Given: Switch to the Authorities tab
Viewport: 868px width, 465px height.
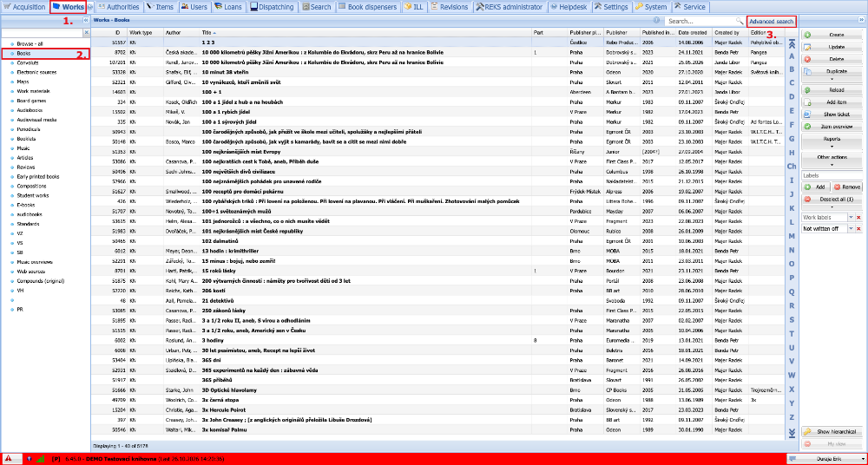Looking at the screenshot, I should pyautogui.click(x=118, y=7).
